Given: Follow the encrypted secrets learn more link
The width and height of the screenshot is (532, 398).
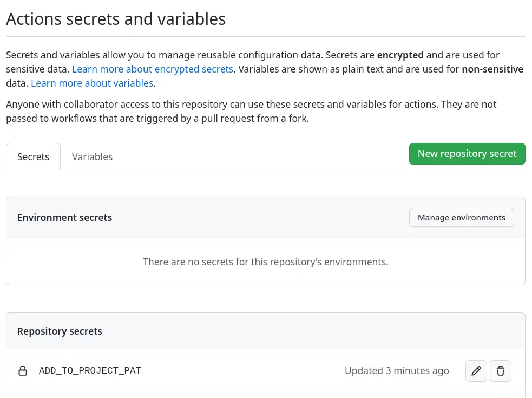Looking at the screenshot, I should tap(152, 69).
